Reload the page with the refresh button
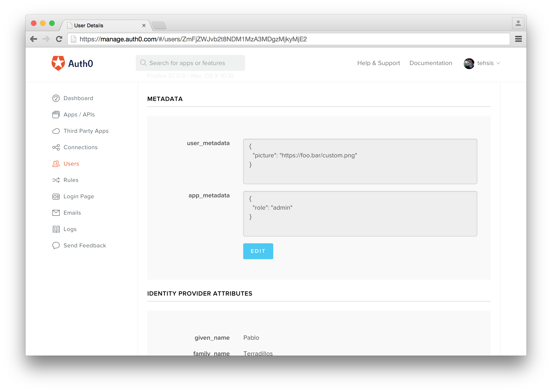Viewport: 552px width, 392px height. pos(59,39)
